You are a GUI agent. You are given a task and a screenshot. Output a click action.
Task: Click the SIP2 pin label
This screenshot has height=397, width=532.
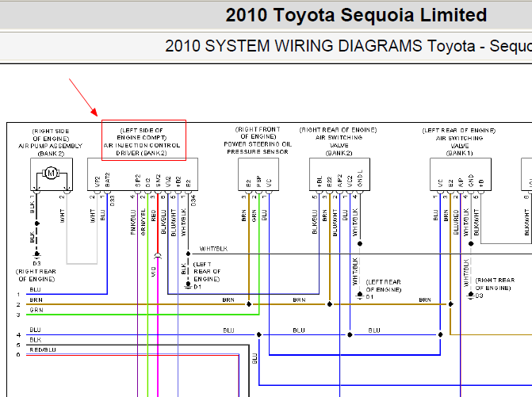click(138, 181)
